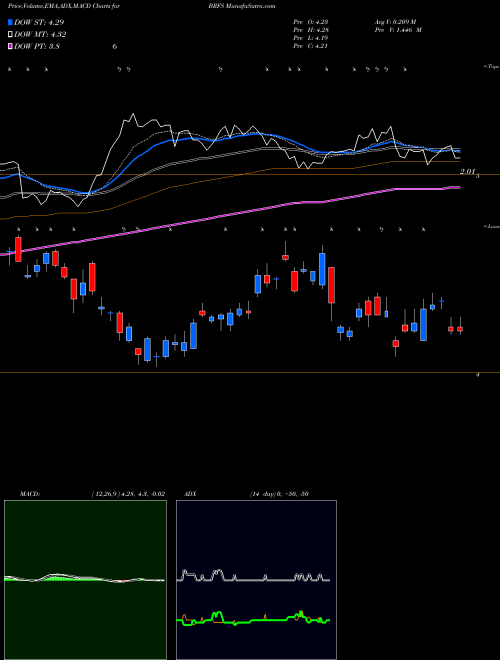Screen dimensions: 500x660
Task: Click the blue DOW ST legend swatch
Action: click(x=11, y=22)
